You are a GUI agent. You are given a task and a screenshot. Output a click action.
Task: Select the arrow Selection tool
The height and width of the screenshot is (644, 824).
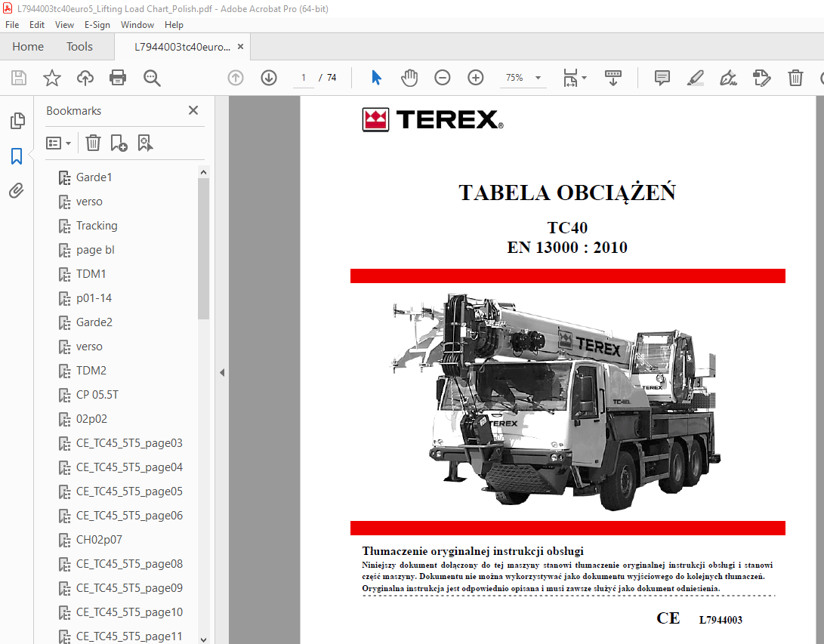[376, 79]
